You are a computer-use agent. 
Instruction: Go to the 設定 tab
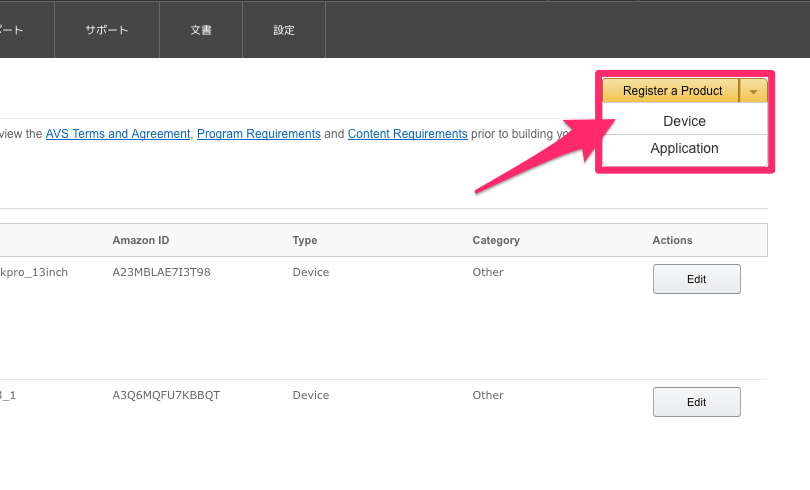coord(284,30)
